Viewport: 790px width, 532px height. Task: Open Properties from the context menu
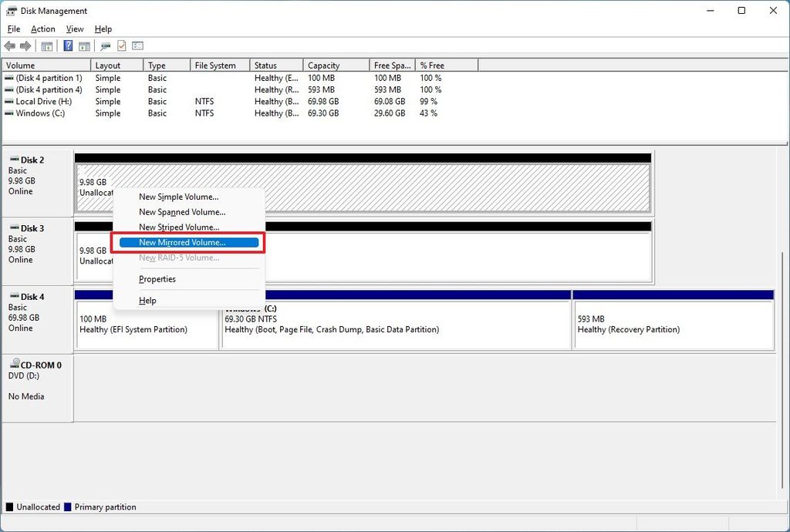[157, 279]
